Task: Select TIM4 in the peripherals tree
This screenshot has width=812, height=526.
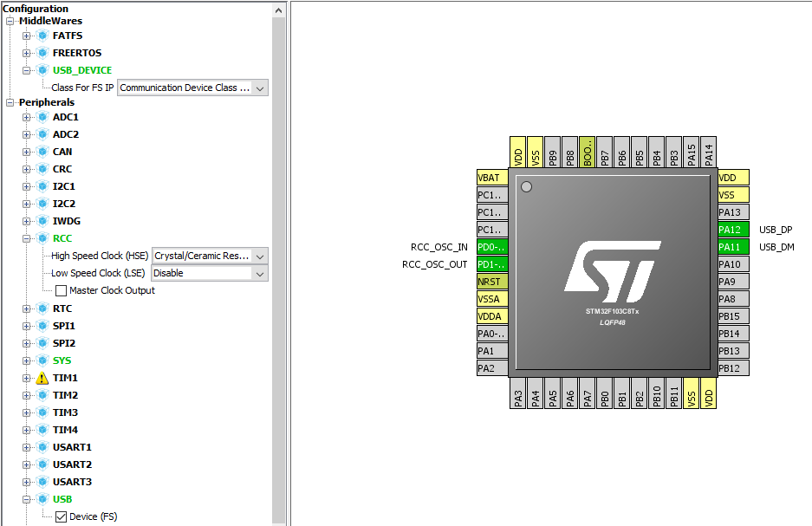Action: (65, 430)
